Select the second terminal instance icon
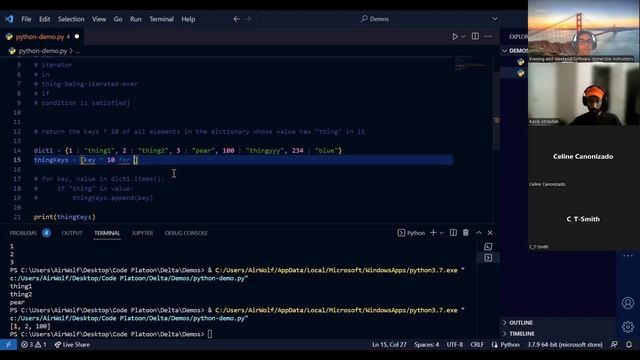The width and height of the screenshot is (640, 360). [488, 258]
